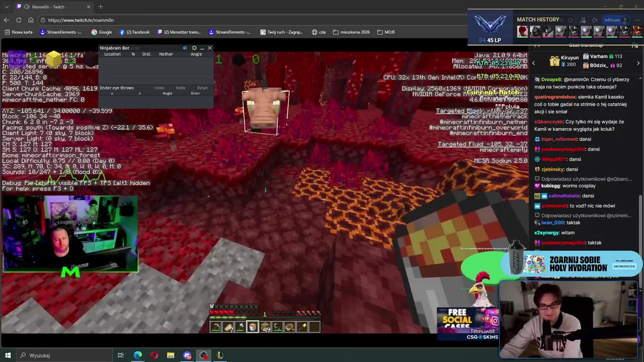Viewport: 644px width, 362px height.
Task: Reload the Twitch page
Action: click(x=19, y=20)
